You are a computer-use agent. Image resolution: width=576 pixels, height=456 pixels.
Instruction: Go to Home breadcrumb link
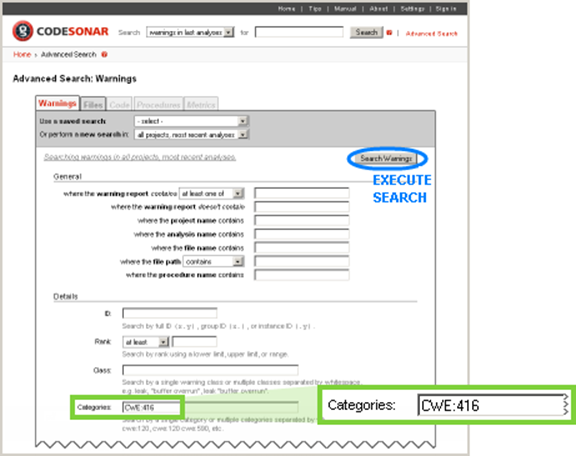pyautogui.click(x=22, y=54)
